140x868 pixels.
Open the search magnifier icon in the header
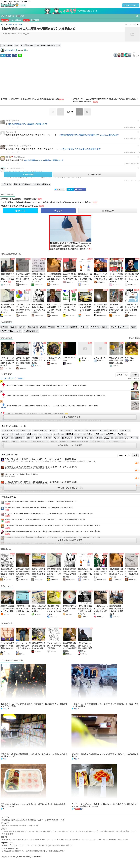point(137,16)
